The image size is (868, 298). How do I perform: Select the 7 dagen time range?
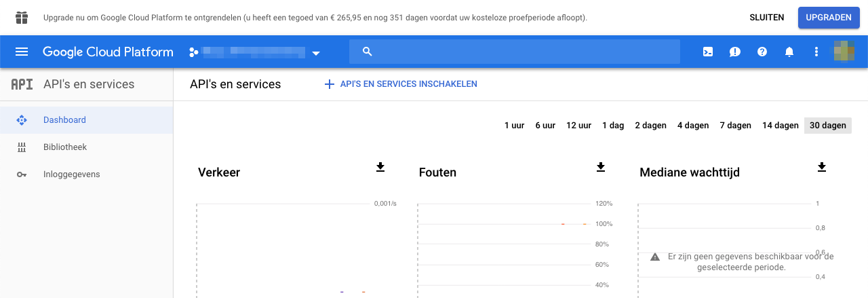tap(735, 126)
